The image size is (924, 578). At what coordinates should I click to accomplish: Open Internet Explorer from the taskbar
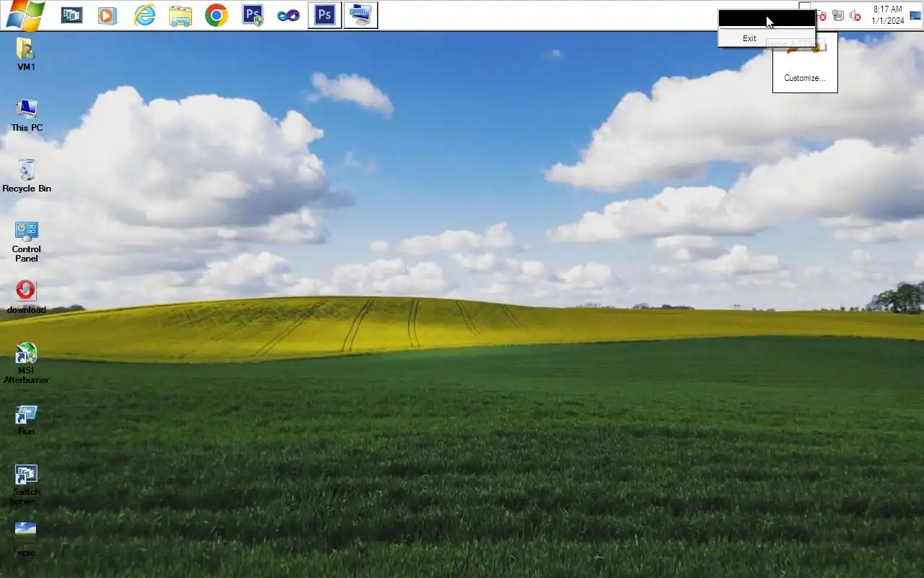(144, 14)
